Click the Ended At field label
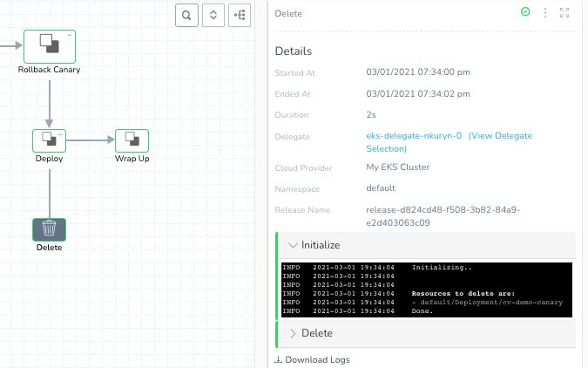588x368 pixels. tap(293, 94)
